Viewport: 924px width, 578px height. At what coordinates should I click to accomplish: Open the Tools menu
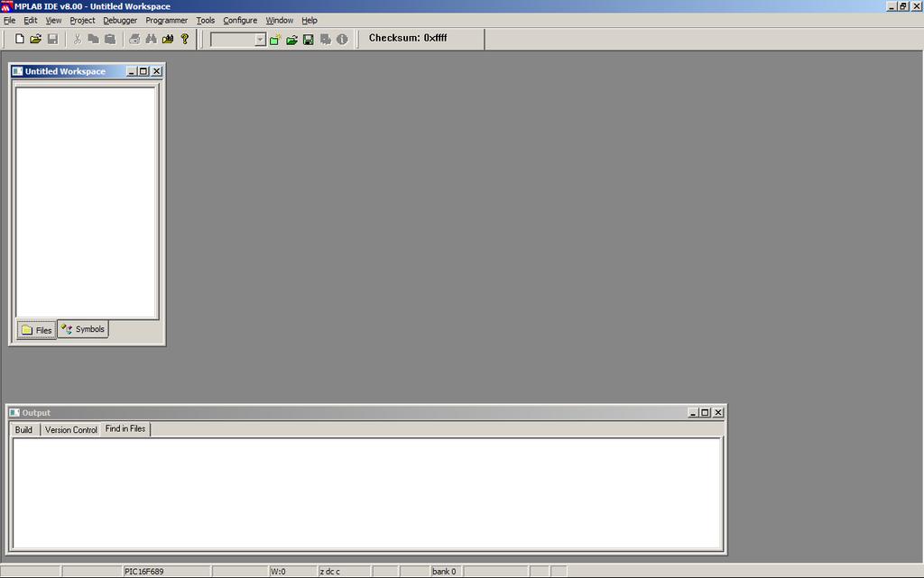pos(206,20)
